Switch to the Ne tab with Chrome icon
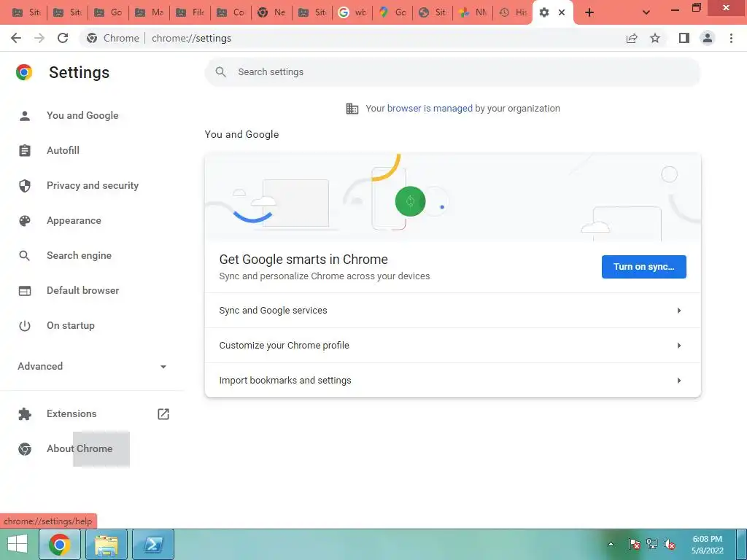 click(x=271, y=12)
